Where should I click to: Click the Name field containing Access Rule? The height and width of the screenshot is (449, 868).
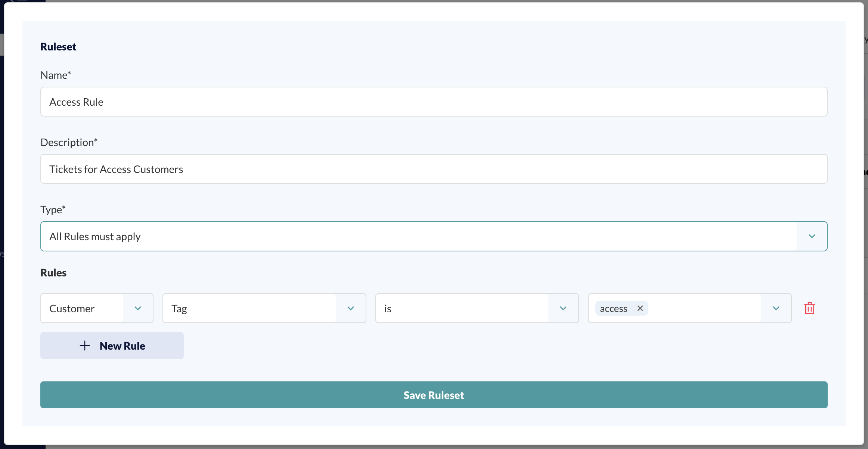tap(434, 102)
